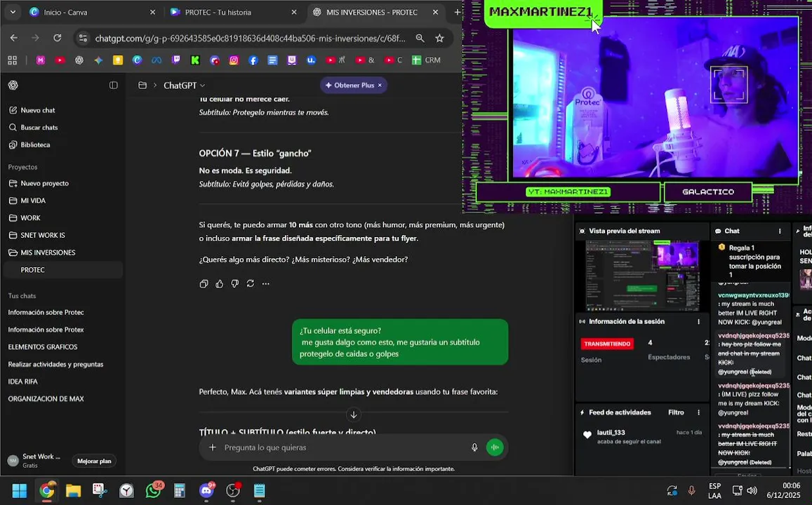This screenshot has width=812, height=505.
Task: Bookmark this page with the star icon
Action: [439, 39]
